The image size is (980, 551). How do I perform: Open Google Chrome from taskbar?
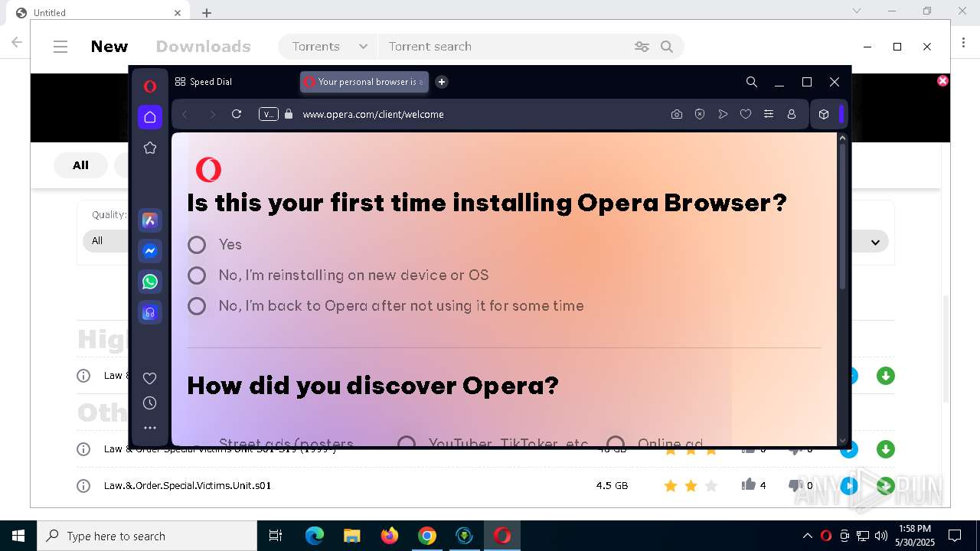point(427,536)
